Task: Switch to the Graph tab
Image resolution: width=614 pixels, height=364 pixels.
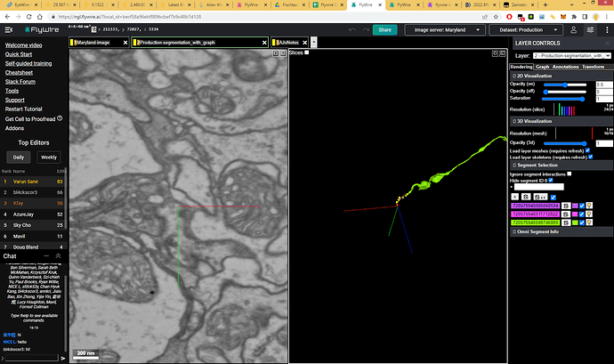Action: pyautogui.click(x=542, y=67)
